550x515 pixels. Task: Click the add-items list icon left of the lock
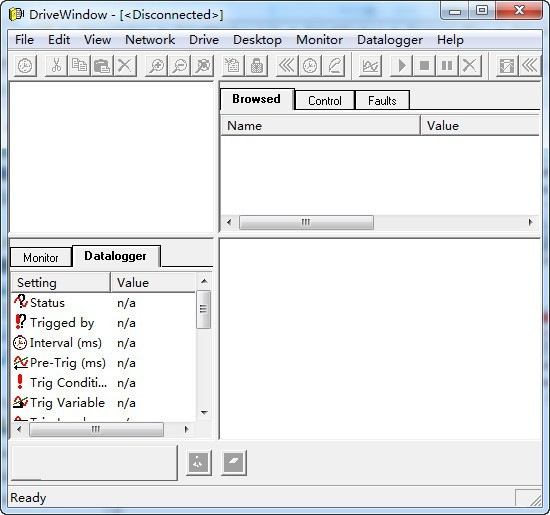tap(232, 66)
